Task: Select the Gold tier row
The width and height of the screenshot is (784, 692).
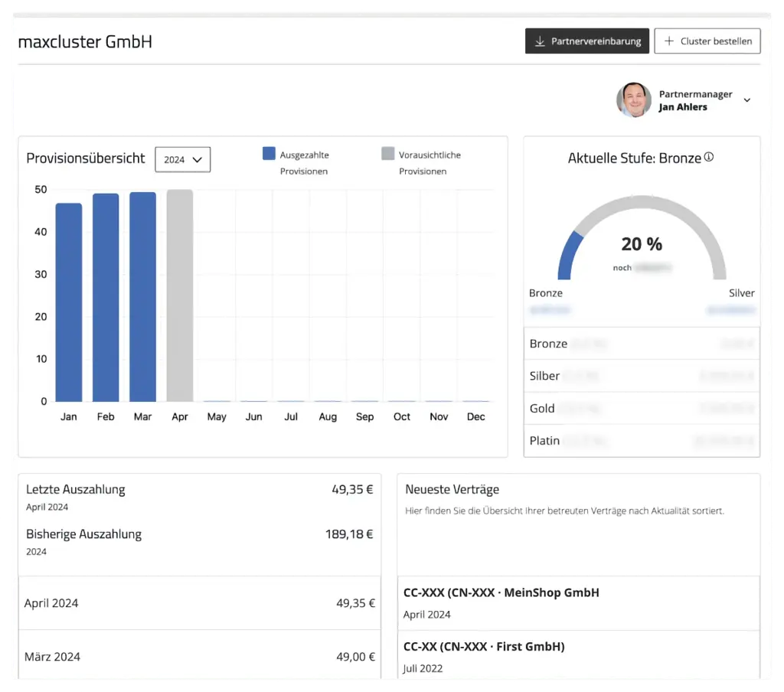Action: (x=642, y=408)
